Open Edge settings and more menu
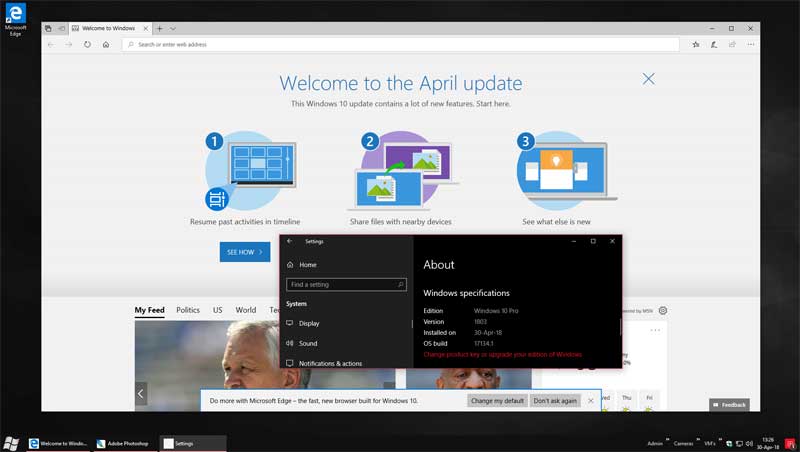Image resolution: width=800 pixels, height=452 pixels. pyautogui.click(x=747, y=44)
